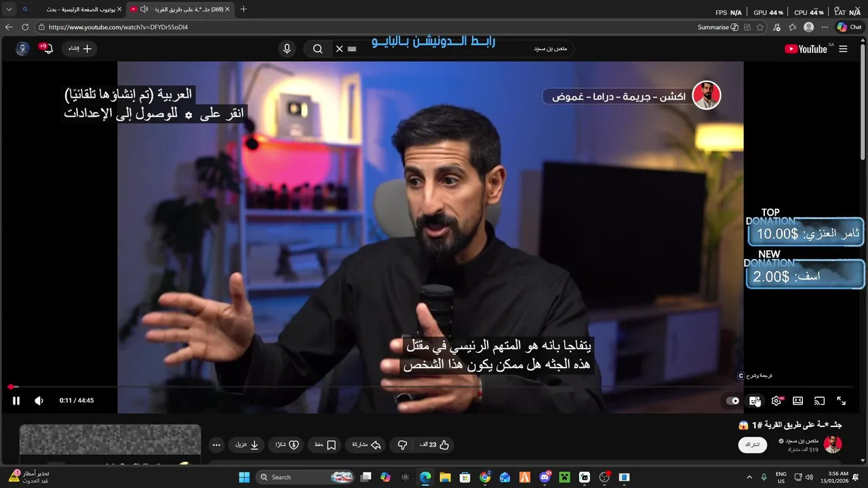The image size is (868, 488).
Task: Open Windows Start menu
Action: point(245,477)
